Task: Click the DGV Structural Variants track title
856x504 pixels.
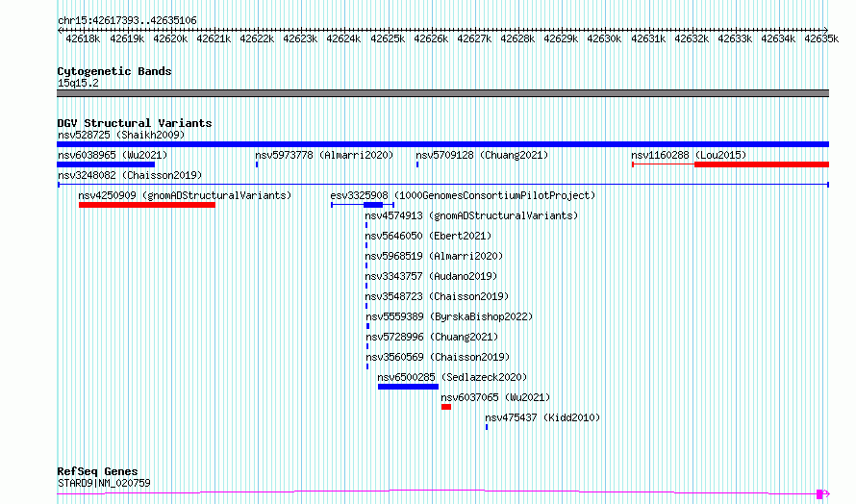Action: point(135,123)
